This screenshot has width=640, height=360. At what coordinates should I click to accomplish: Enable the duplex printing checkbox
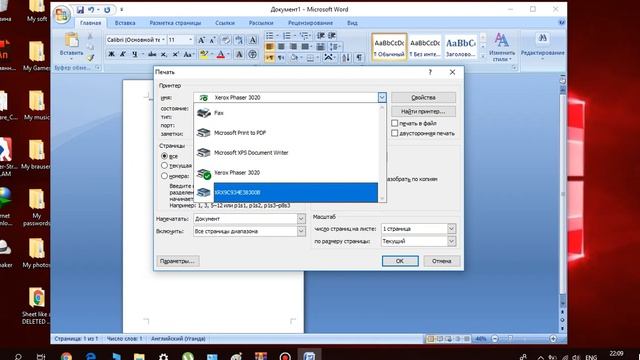pyautogui.click(x=394, y=133)
